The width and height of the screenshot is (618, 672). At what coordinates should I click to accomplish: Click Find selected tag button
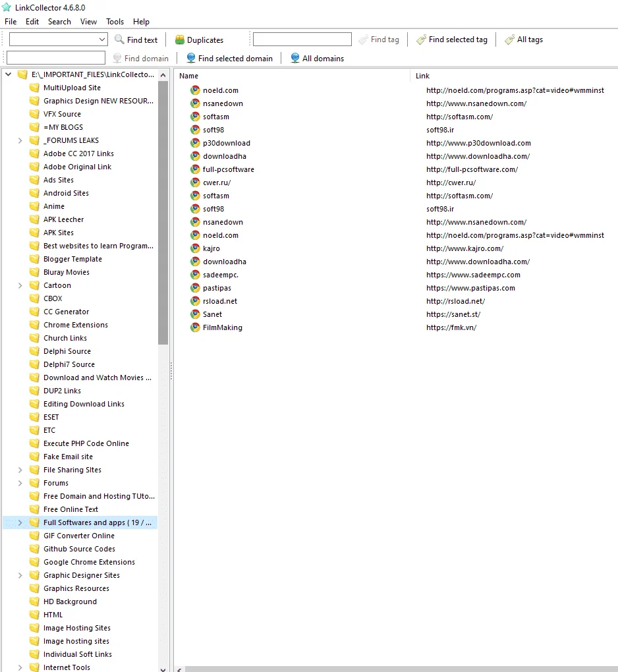[452, 40]
